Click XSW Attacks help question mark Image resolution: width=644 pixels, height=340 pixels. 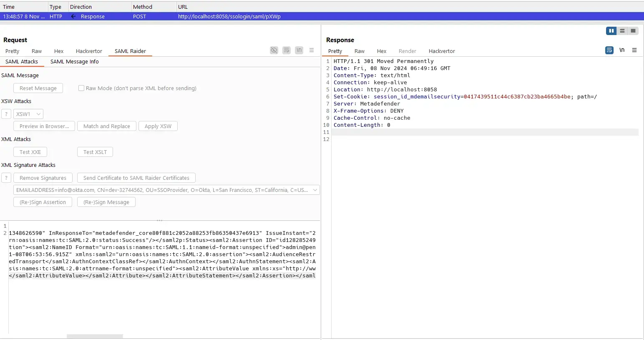pos(6,114)
